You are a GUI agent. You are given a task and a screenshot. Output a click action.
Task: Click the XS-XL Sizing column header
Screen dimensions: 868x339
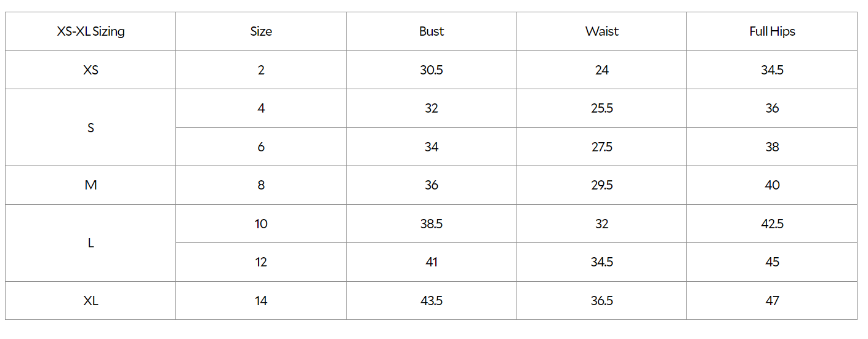(90, 31)
